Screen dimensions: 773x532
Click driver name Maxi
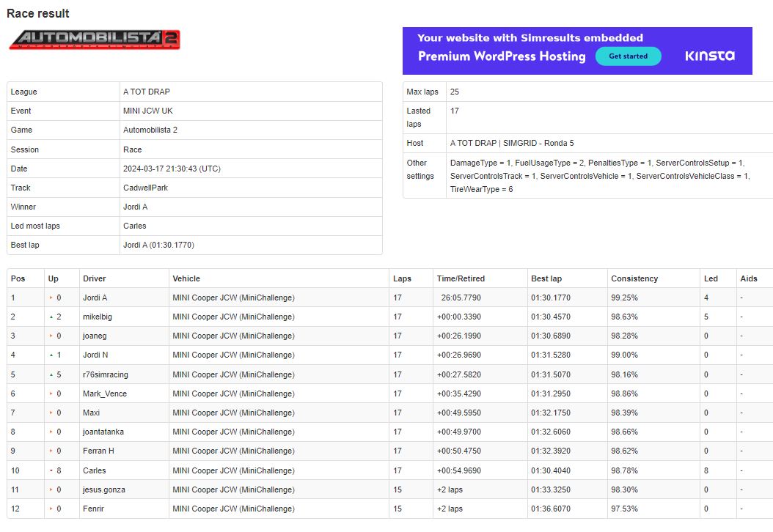(x=91, y=413)
